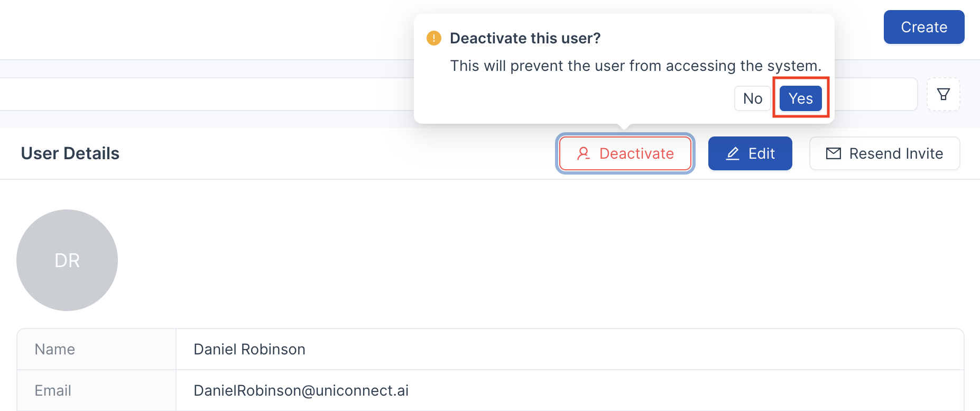Viewport: 980px width, 411px height.
Task: Click the DanielRobinson@uniconnect.ai email value
Action: click(301, 390)
